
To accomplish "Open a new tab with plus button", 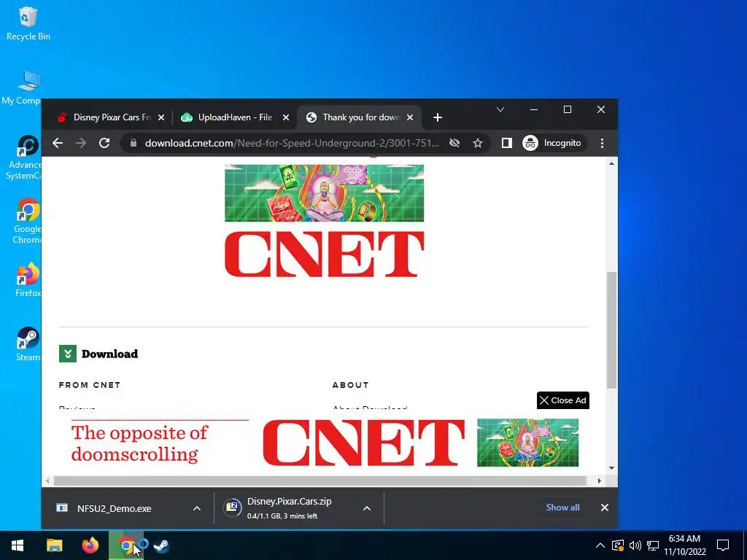I will pyautogui.click(x=438, y=117).
